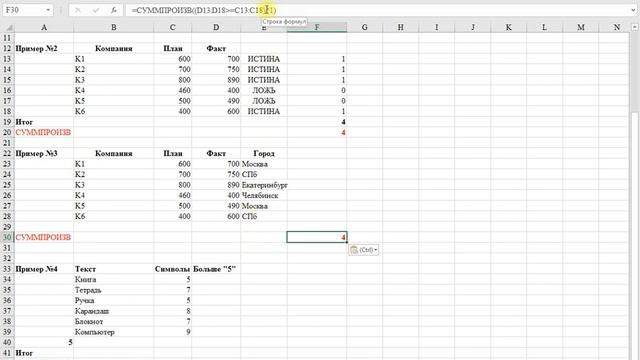Confirm formula with the checkmark icon

pyautogui.click(x=96, y=10)
